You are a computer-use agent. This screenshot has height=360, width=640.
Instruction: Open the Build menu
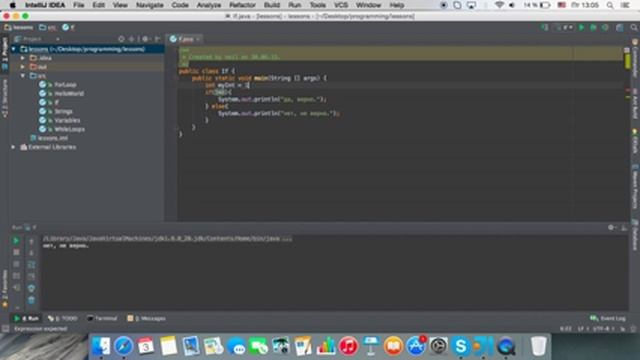coord(272,5)
